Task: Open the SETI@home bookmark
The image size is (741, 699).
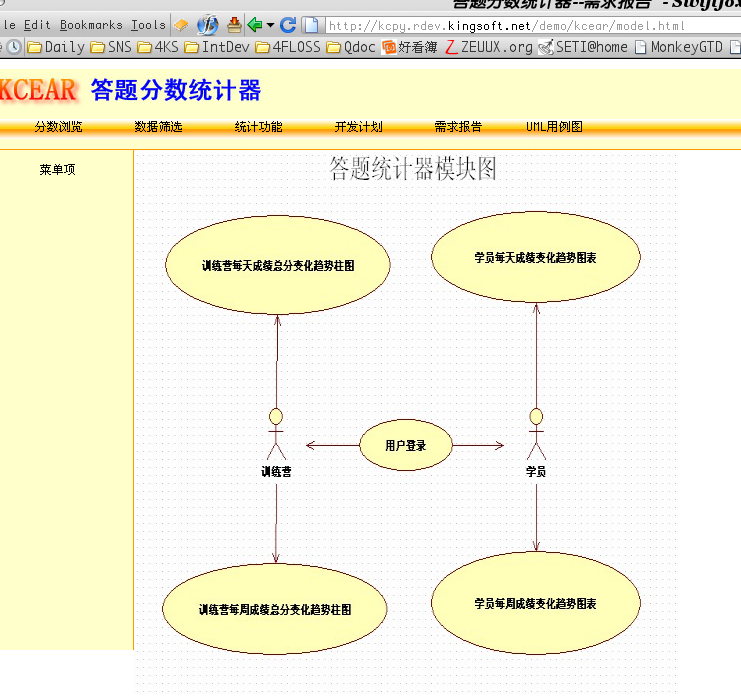Action: tap(583, 46)
